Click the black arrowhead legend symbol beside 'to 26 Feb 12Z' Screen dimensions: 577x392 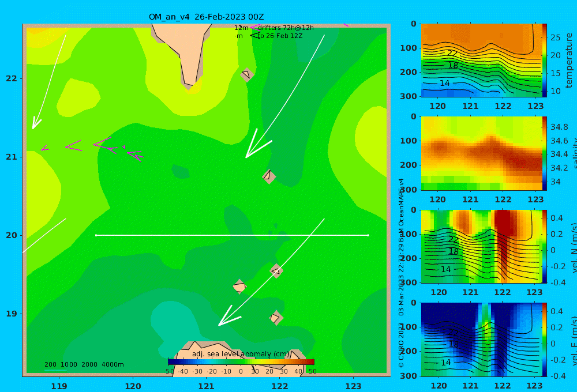[256, 36]
